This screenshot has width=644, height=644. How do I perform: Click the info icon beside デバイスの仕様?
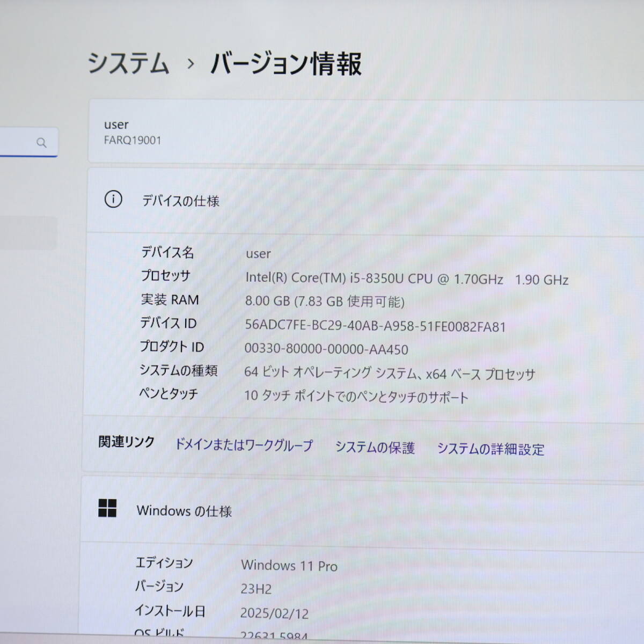113,199
